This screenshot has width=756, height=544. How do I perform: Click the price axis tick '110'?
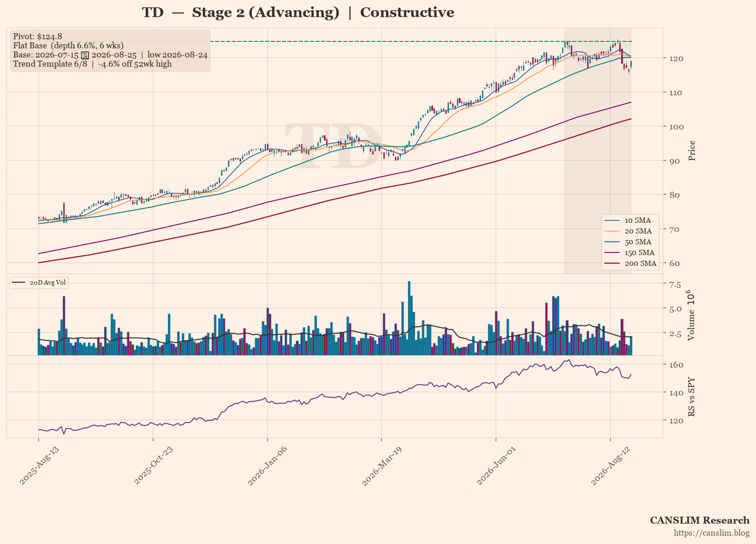[x=676, y=93]
